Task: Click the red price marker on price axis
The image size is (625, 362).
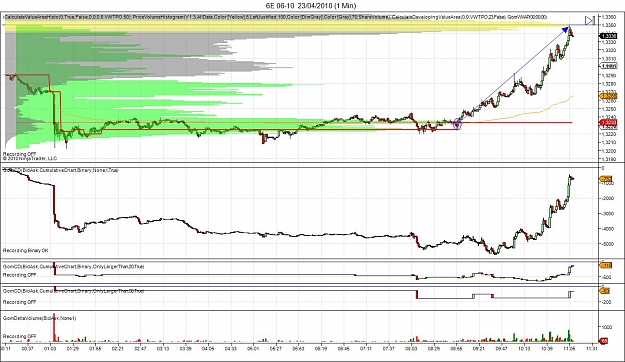Action: click(609, 122)
